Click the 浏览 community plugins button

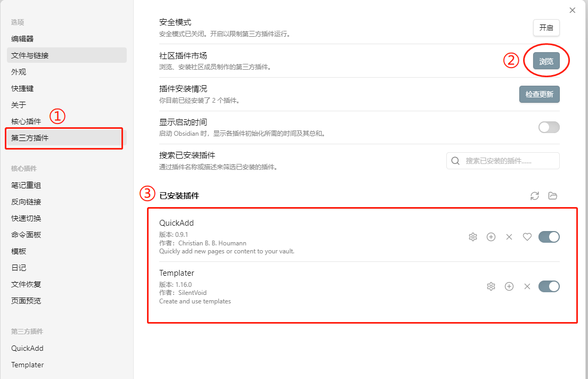tap(546, 61)
